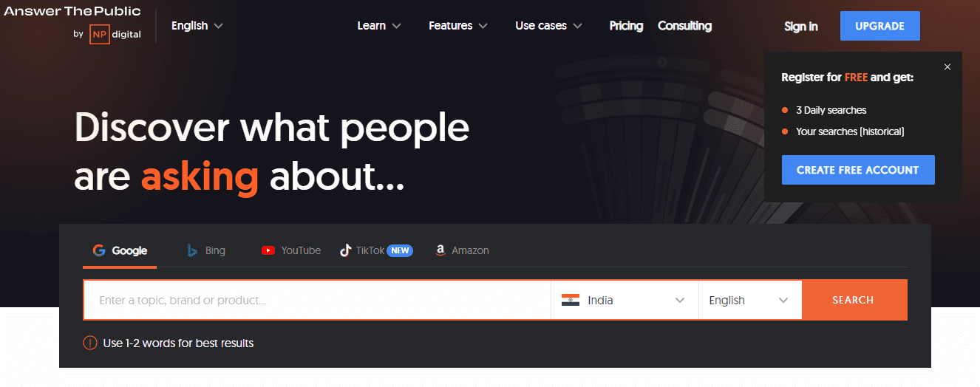Switch to the Amazon tab
This screenshot has width=980, height=387.
click(462, 251)
